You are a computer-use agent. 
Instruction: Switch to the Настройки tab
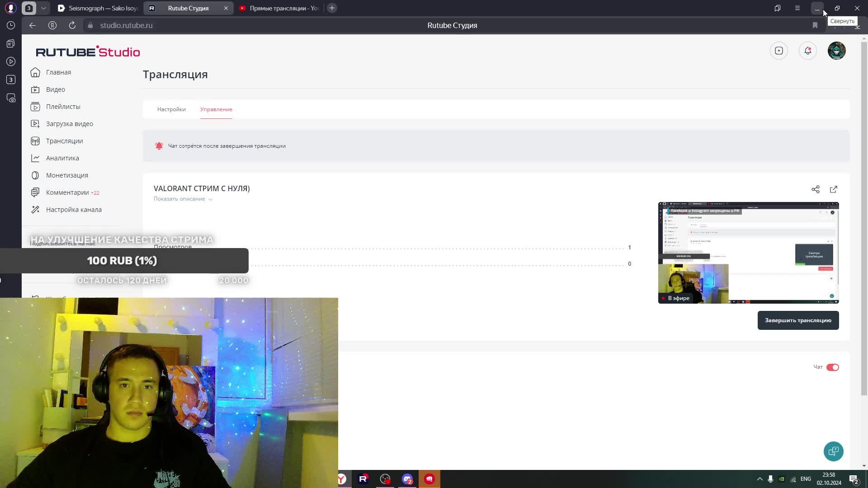(x=171, y=109)
